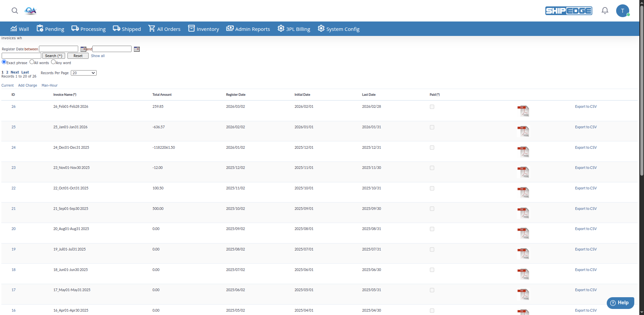Select the All words radio option
644x315 pixels.
tap(32, 62)
